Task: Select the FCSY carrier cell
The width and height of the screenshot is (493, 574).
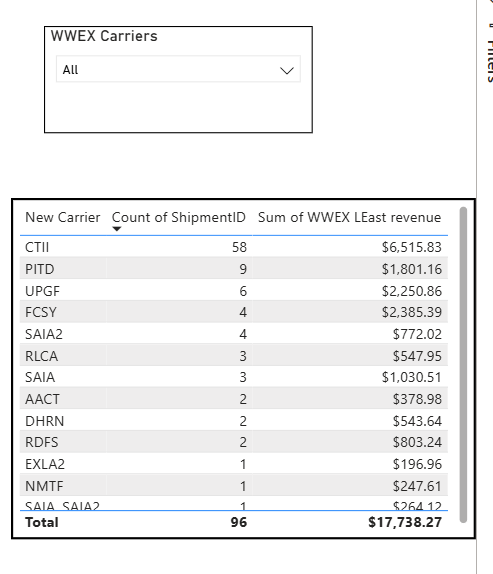Action: (41, 312)
